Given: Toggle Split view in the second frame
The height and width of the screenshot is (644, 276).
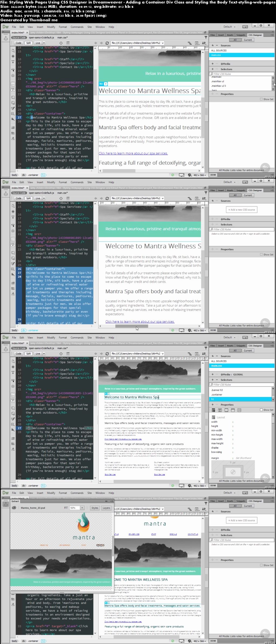Looking at the screenshot, I should point(28,198).
